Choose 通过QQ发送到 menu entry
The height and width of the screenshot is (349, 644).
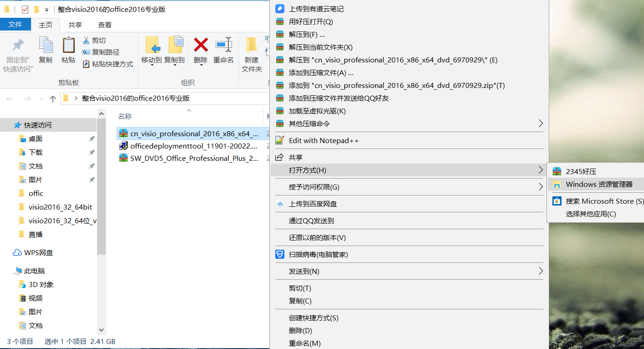[409, 221]
